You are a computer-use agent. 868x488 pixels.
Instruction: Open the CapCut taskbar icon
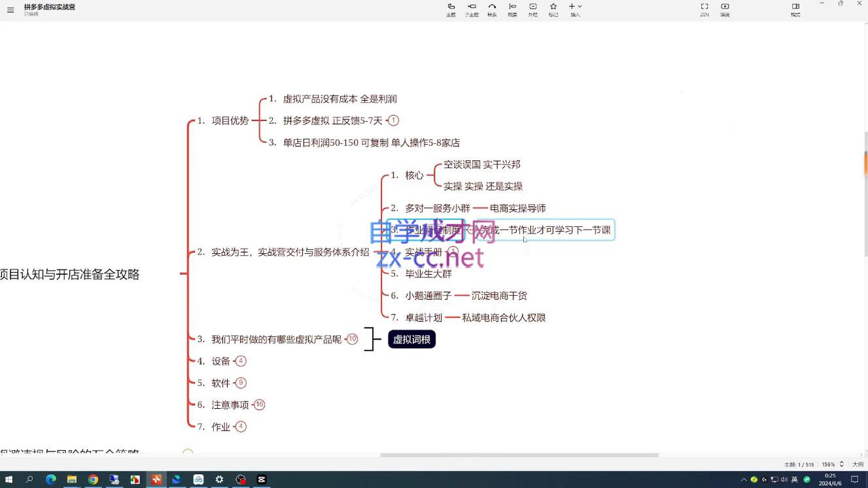[x=262, y=479]
